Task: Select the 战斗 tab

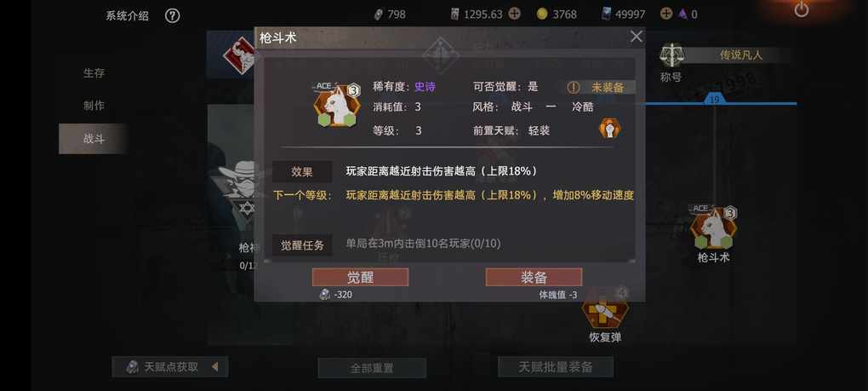Action: point(94,139)
